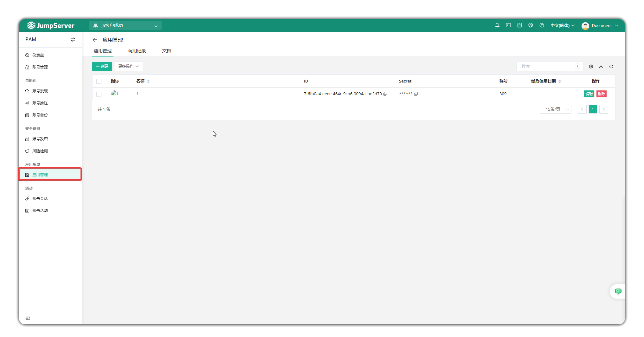The height and width of the screenshot is (337, 644).
Task: Open the tickets list icon in header
Action: [519, 25]
